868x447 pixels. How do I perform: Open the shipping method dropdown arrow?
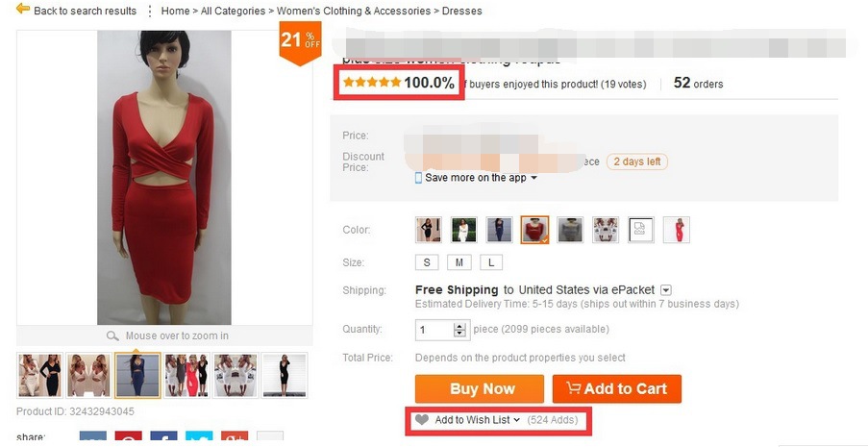pos(665,290)
